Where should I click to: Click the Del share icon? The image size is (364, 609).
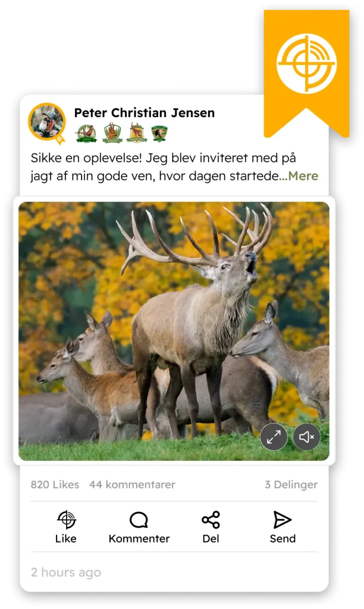click(211, 520)
